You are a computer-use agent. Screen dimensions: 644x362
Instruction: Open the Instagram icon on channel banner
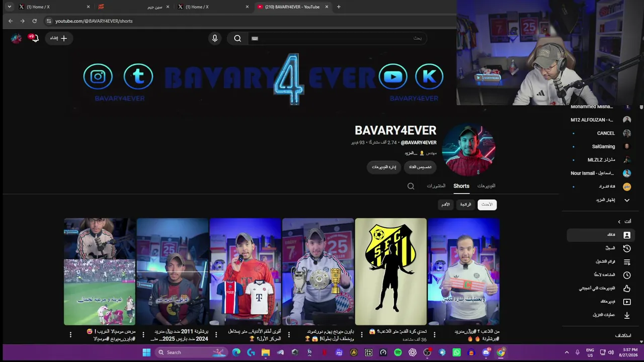[x=98, y=76]
